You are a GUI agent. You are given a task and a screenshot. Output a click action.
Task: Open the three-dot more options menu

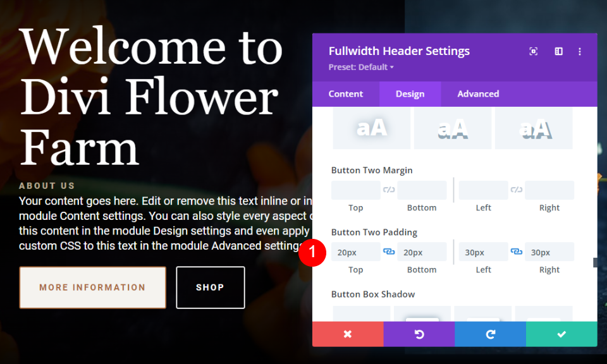tap(580, 51)
